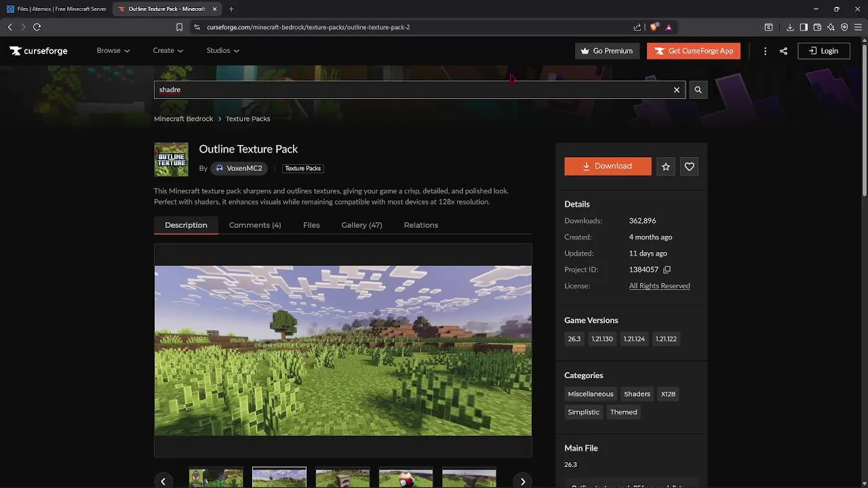Open the Brave Shields lion icon
This screenshot has width=868, height=488.
tap(654, 27)
